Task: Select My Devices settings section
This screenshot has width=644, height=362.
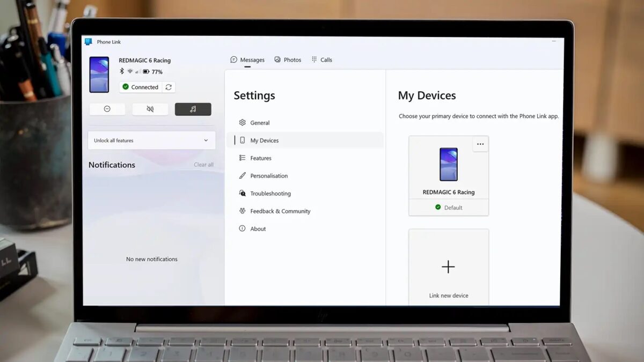Action: 305,141
